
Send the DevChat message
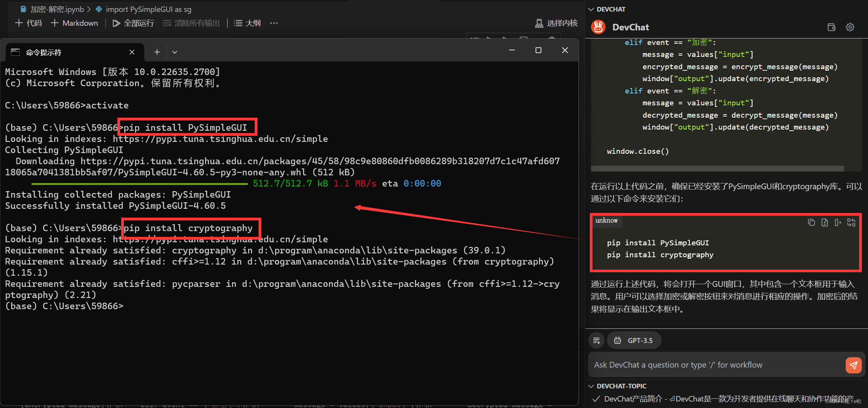click(x=853, y=365)
